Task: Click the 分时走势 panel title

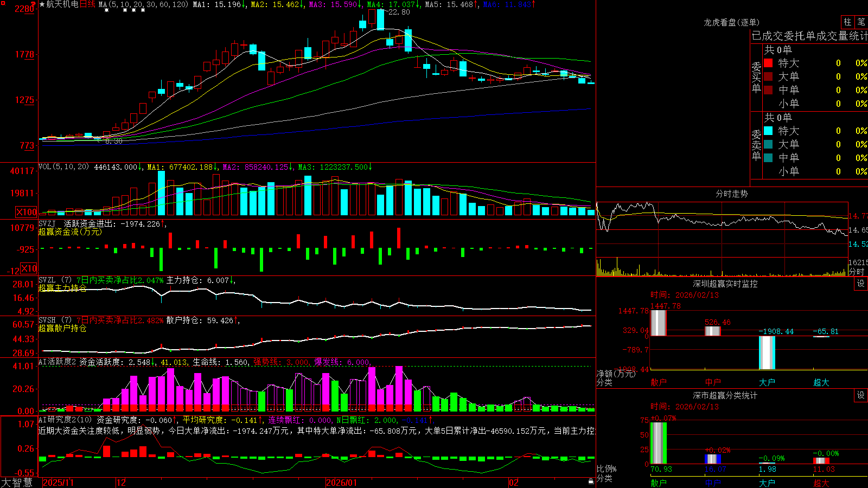Action: click(x=731, y=194)
